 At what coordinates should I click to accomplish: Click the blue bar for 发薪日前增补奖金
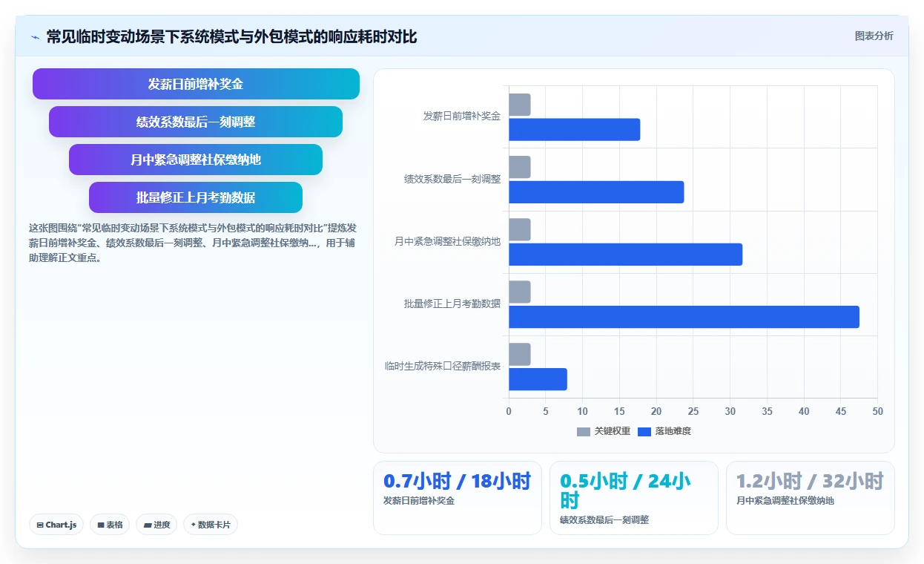click(575, 130)
